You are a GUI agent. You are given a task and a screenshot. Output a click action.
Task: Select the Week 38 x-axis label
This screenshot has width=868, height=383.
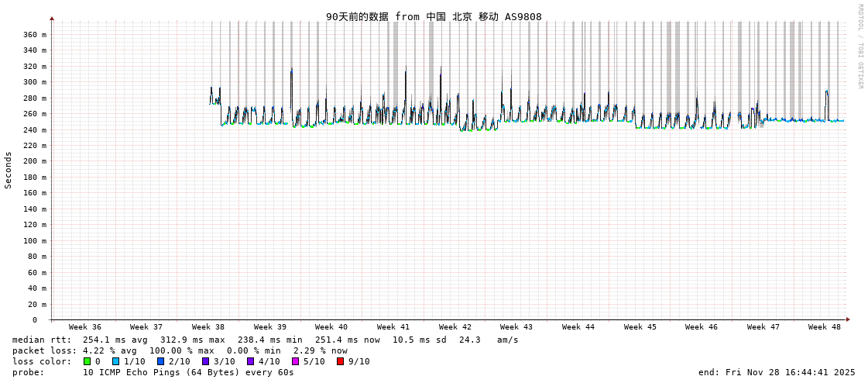[208, 327]
